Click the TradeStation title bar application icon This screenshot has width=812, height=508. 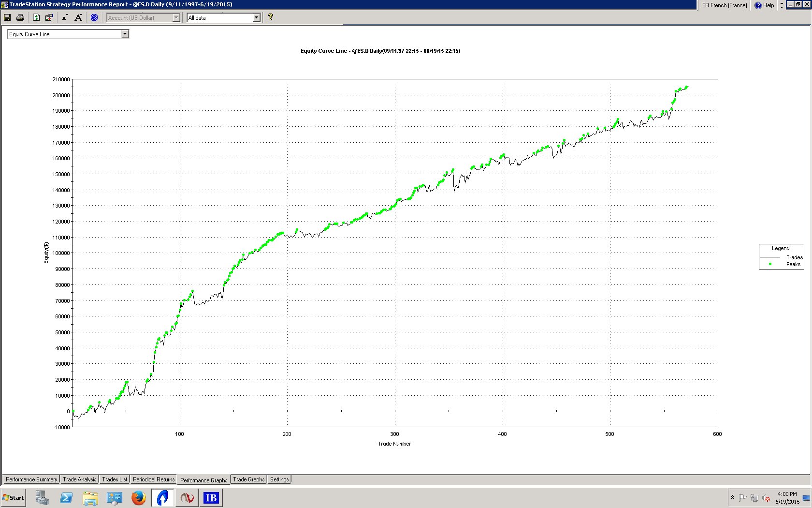click(4, 4)
